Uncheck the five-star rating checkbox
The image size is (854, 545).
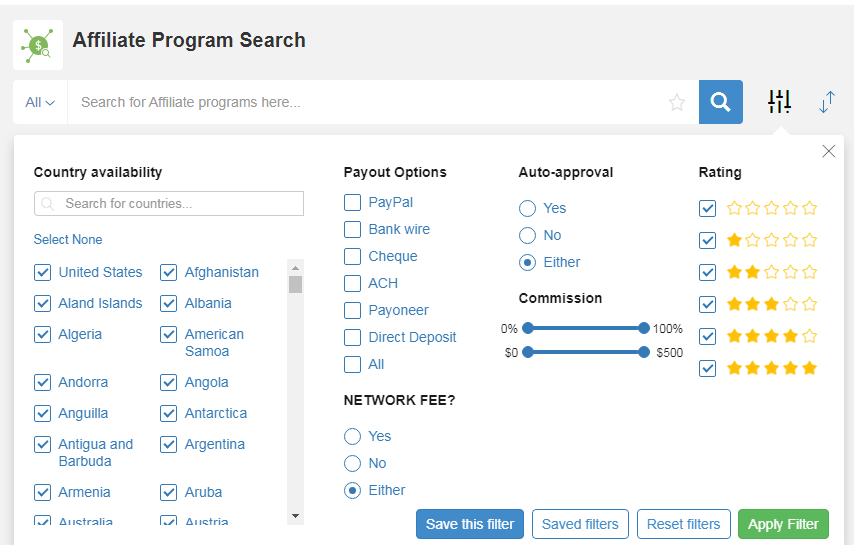pyautogui.click(x=707, y=369)
